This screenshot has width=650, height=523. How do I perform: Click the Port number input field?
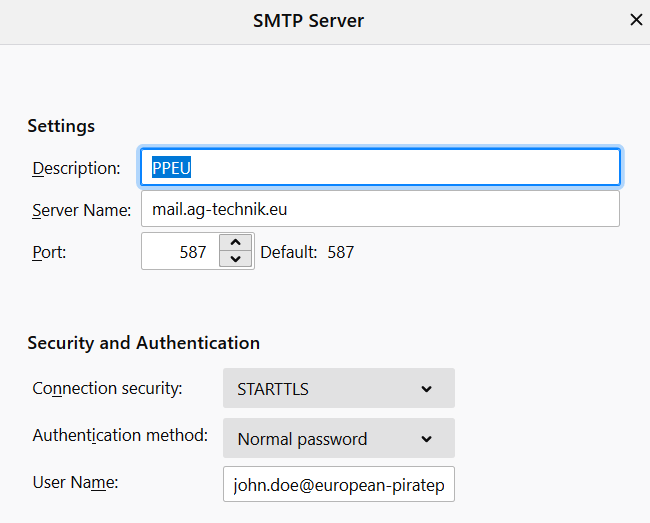pos(180,252)
